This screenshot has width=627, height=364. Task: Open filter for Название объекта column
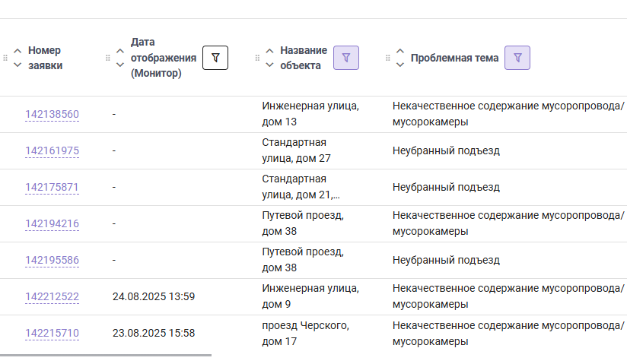click(x=346, y=58)
